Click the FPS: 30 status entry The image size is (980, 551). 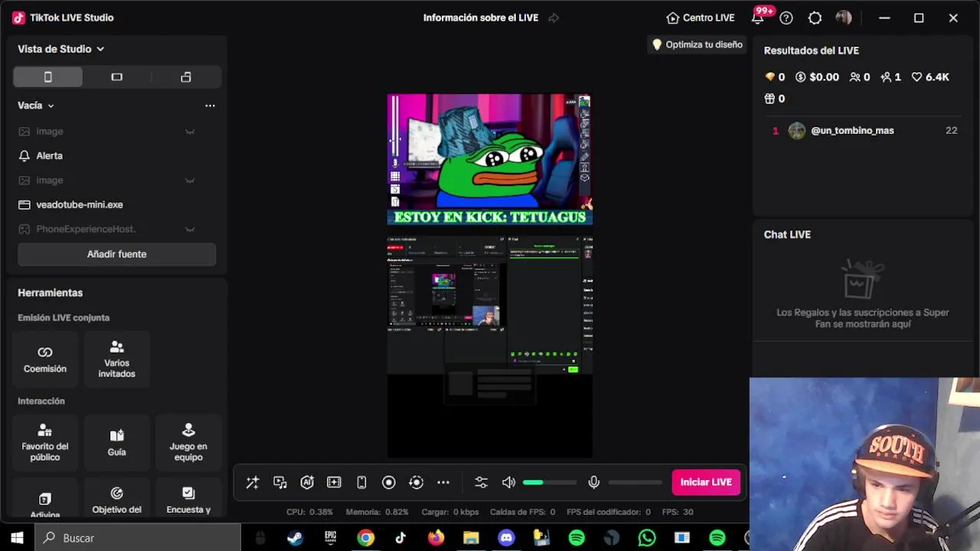click(x=678, y=512)
